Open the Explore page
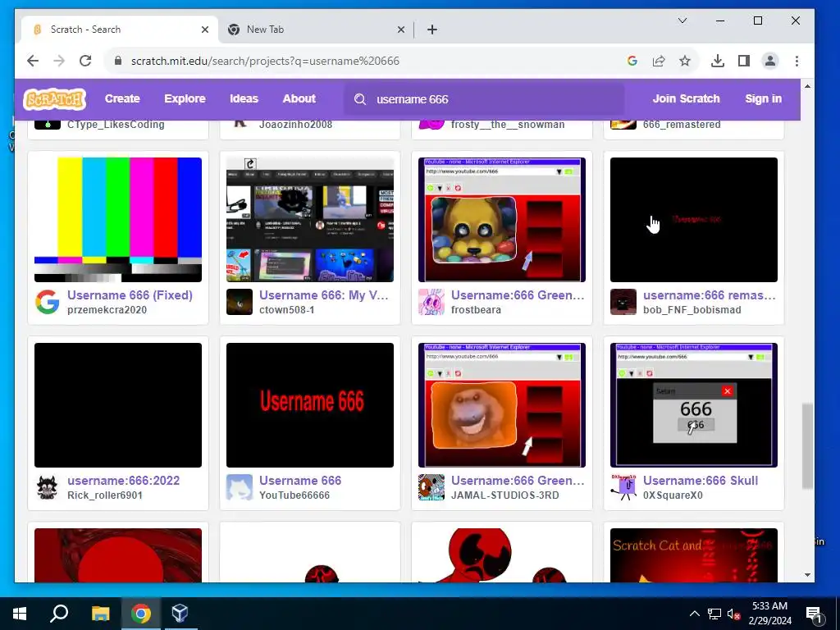This screenshot has width=840, height=630. point(185,98)
